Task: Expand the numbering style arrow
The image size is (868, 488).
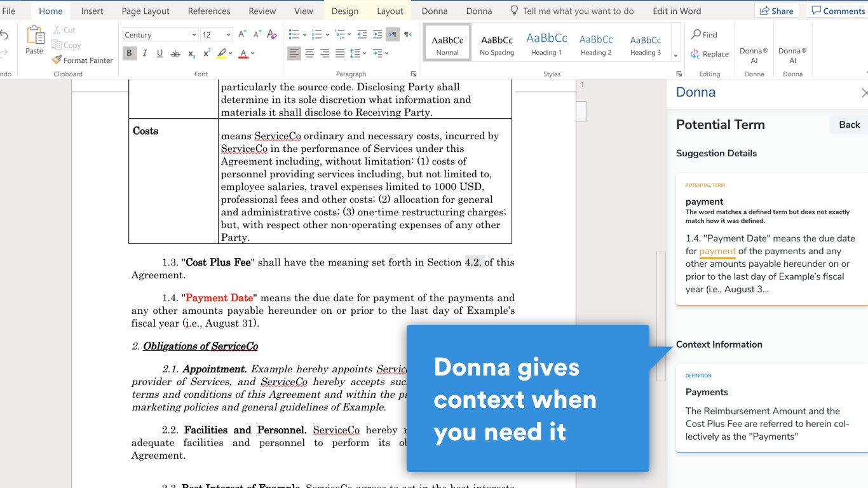Action: coord(327,35)
